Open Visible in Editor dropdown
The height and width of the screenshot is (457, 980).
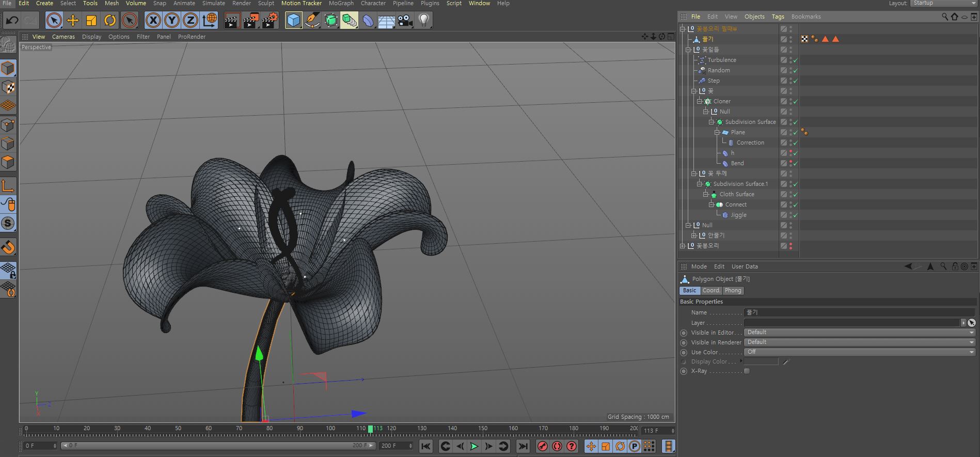pos(860,333)
